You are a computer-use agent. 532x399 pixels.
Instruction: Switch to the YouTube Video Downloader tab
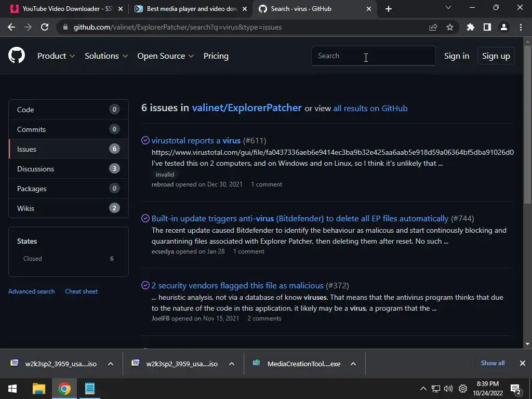pyautogui.click(x=66, y=9)
